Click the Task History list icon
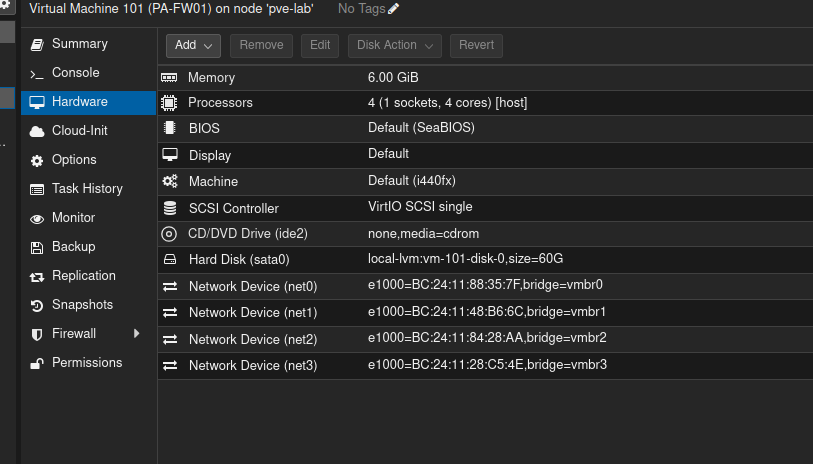Viewport: 813px width, 464px height. [37, 190]
